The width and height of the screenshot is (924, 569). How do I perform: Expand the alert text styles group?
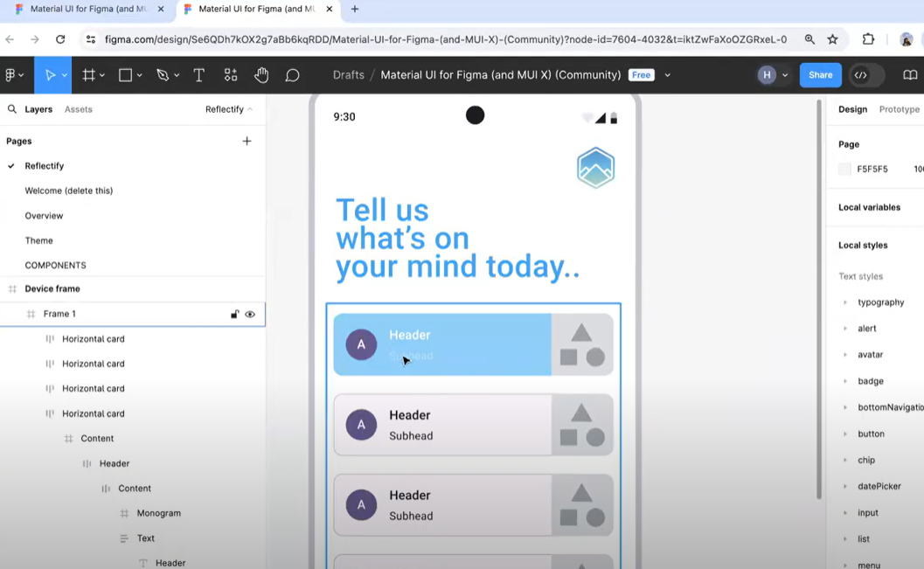845,328
